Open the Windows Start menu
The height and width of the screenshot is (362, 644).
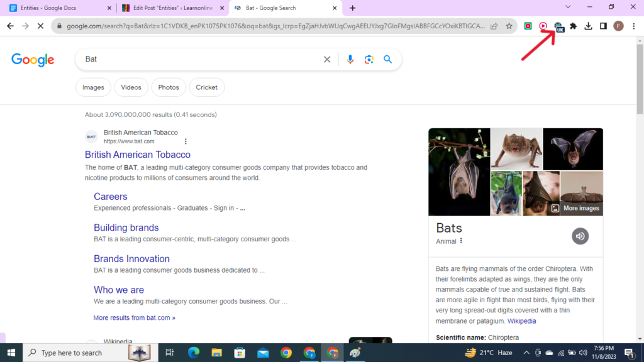pos(11,353)
